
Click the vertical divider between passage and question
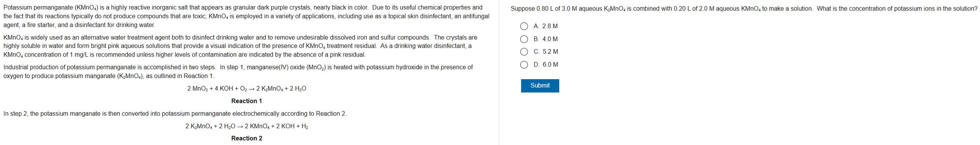point(499,72)
